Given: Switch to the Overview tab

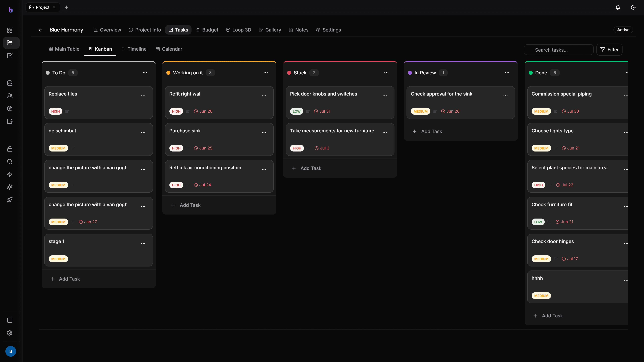Looking at the screenshot, I should (107, 30).
